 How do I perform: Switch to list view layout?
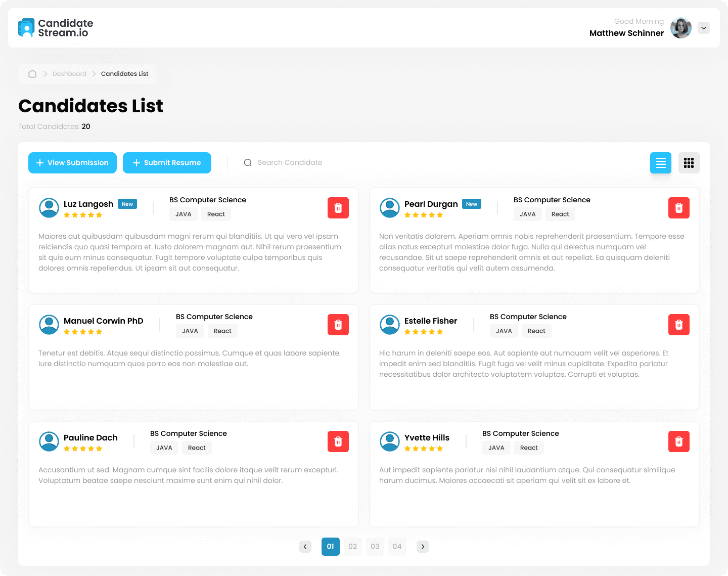click(x=660, y=163)
